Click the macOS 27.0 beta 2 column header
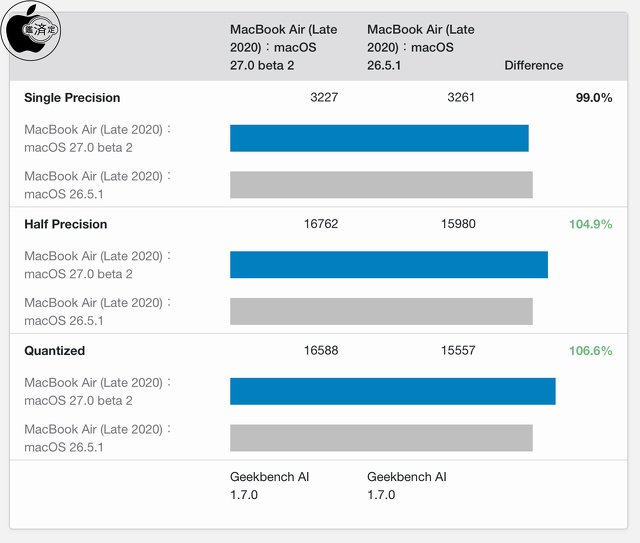This screenshot has width=640, height=543. point(284,47)
